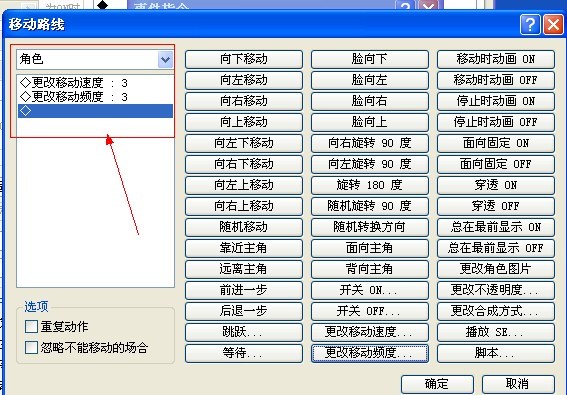Screen dimensions: 567x395
Task: Select the 更改移动频度 : 3 command row
Action: click(95, 97)
